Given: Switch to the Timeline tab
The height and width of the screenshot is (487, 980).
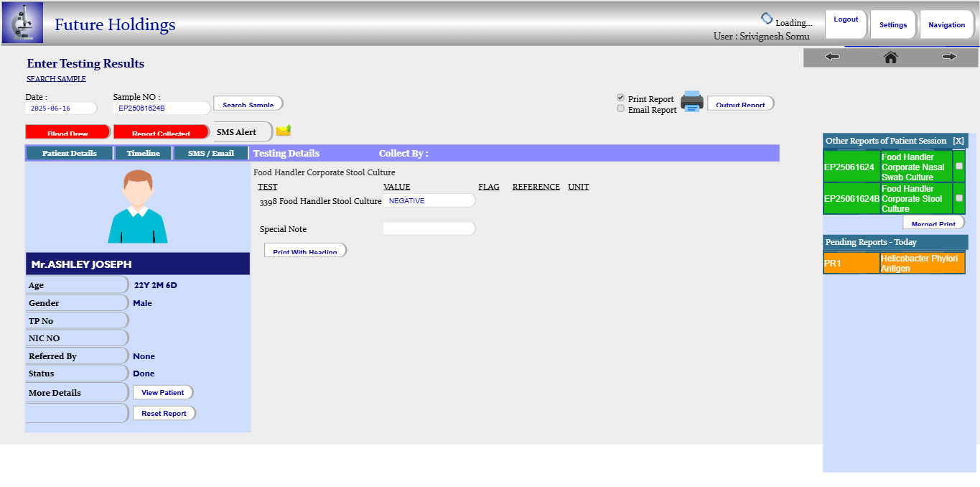Looking at the screenshot, I should pos(144,153).
